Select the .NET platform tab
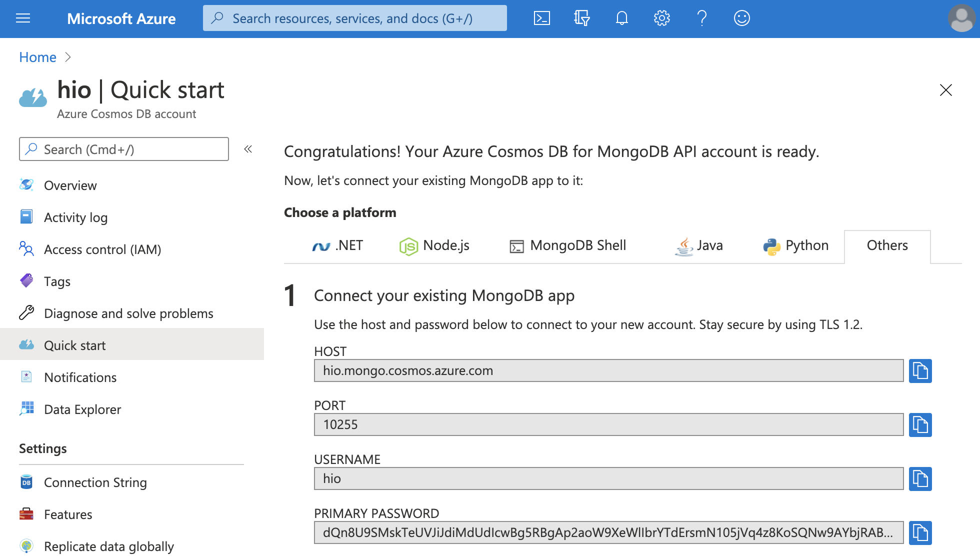Screen dimensions: 980x559 click(x=337, y=245)
